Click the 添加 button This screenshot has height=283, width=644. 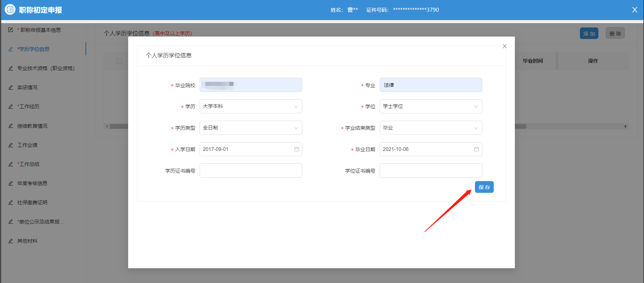coord(589,33)
